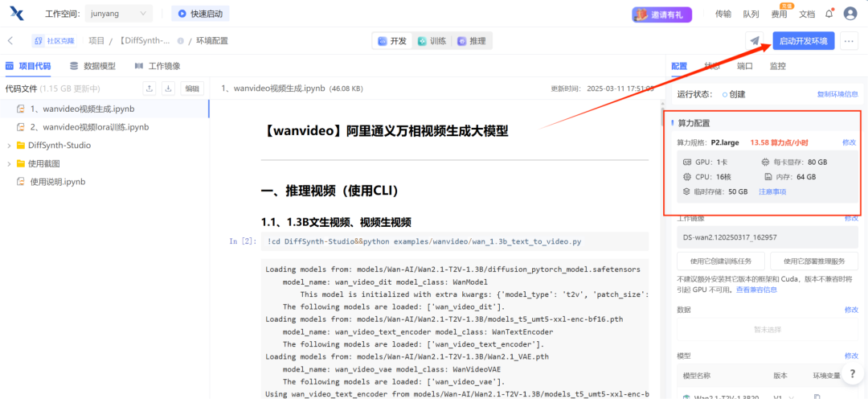The height and width of the screenshot is (399, 868).
Task: Click the platform logo in top-left corner
Action: 16,14
